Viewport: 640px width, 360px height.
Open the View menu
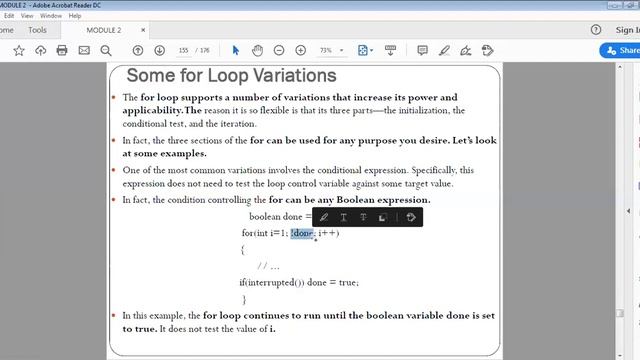click(27, 16)
